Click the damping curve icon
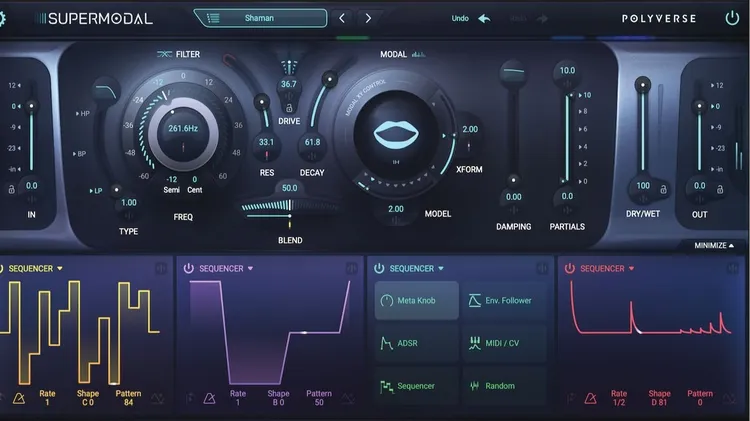Screen dimensions: 750x421 513,72
